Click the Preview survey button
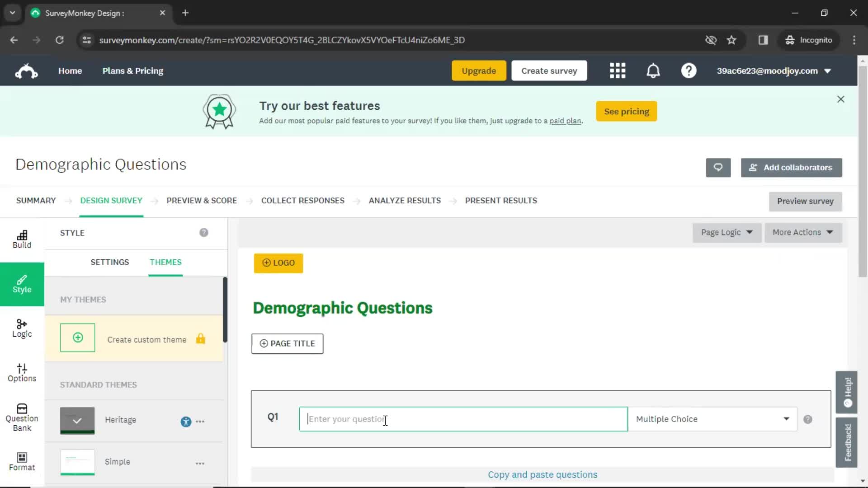Image resolution: width=868 pixels, height=488 pixels. coord(806,201)
